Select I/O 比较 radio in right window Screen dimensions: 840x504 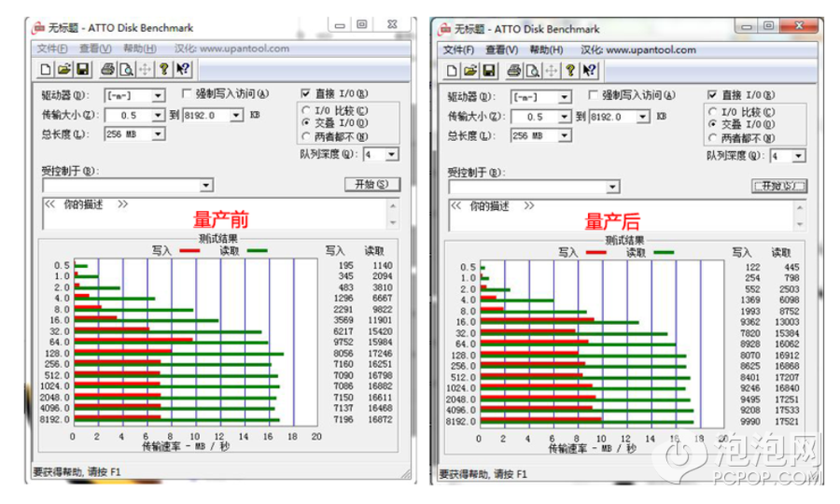coord(713,112)
